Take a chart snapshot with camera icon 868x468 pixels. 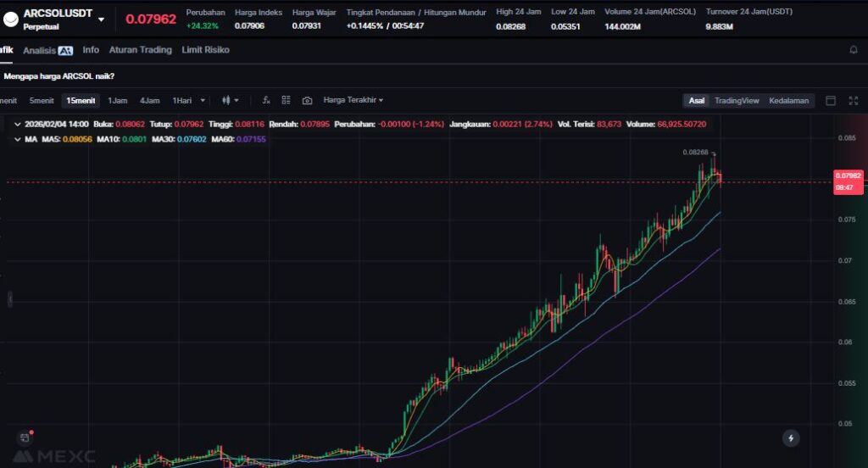(307, 100)
